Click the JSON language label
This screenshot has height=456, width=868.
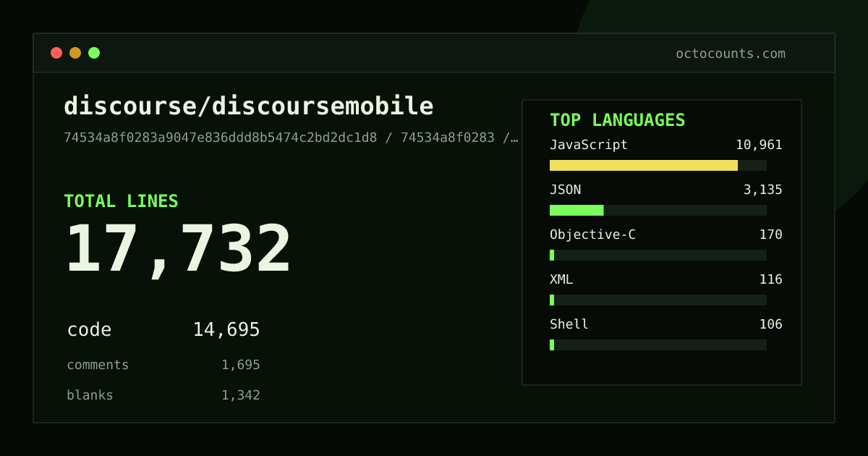click(565, 190)
